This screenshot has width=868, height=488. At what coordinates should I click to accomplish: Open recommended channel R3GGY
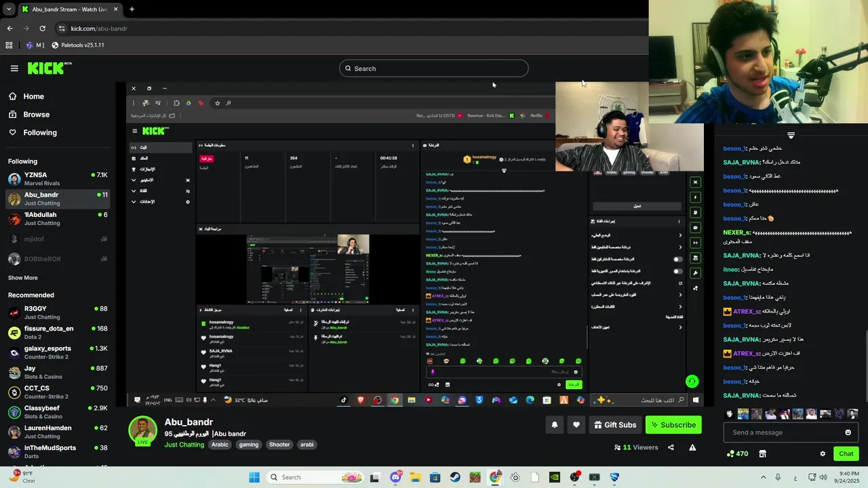pos(58,312)
